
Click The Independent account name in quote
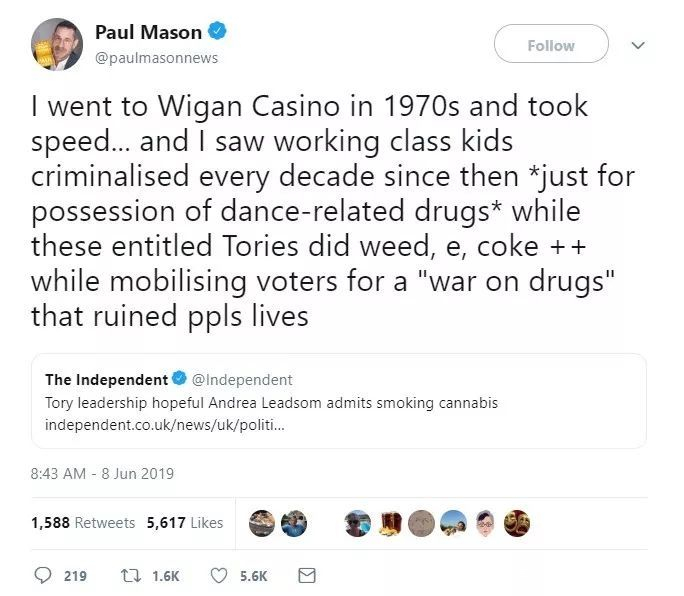[x=107, y=380]
